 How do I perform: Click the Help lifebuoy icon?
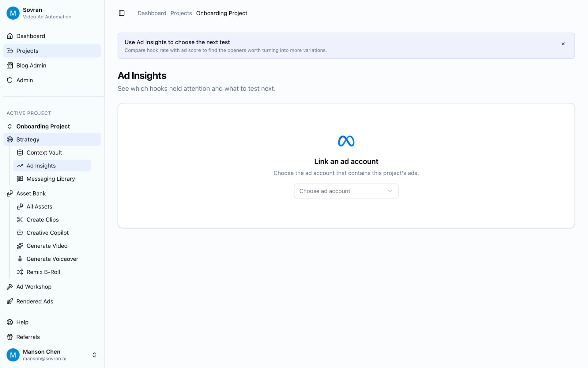[10, 322]
